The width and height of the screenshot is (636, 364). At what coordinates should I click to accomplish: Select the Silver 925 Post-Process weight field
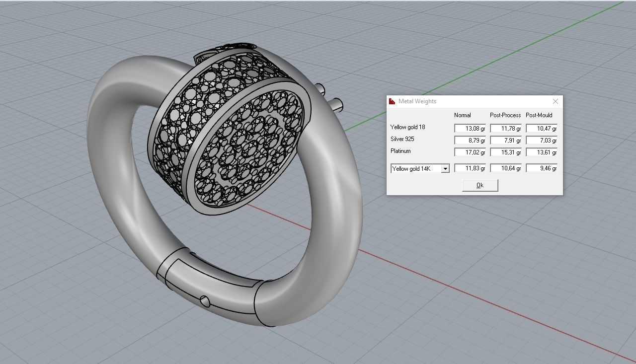point(506,141)
